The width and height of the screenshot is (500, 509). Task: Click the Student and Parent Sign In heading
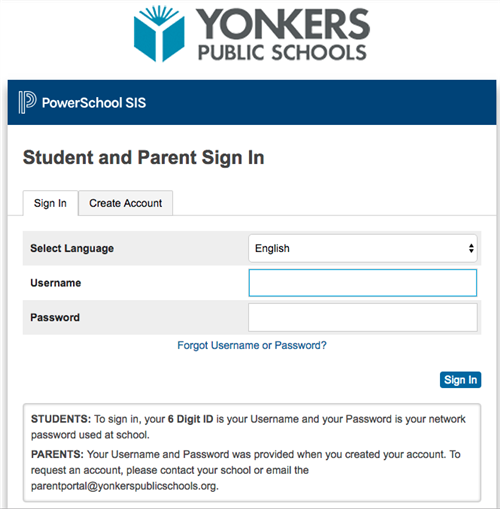tap(143, 157)
